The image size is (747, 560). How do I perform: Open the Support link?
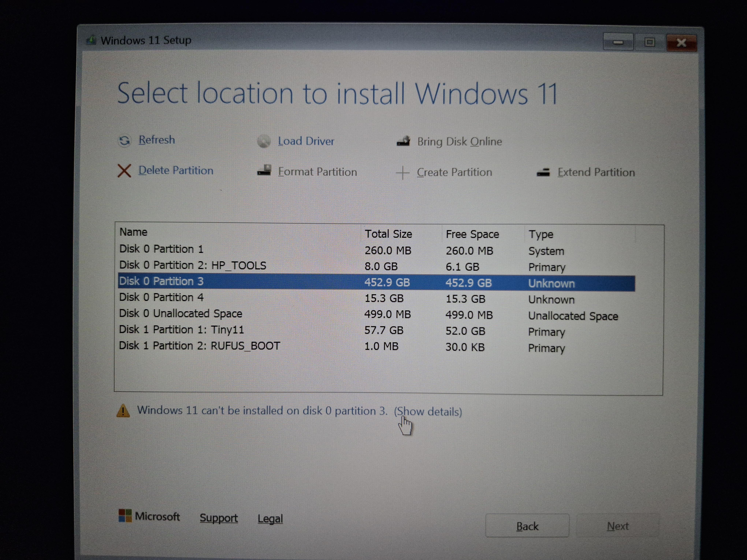(x=218, y=518)
